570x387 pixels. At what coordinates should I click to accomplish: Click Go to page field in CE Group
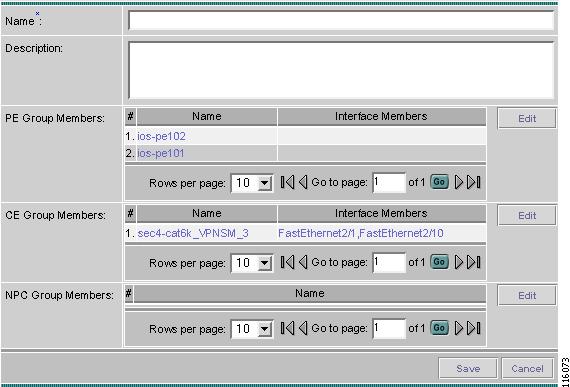389,262
